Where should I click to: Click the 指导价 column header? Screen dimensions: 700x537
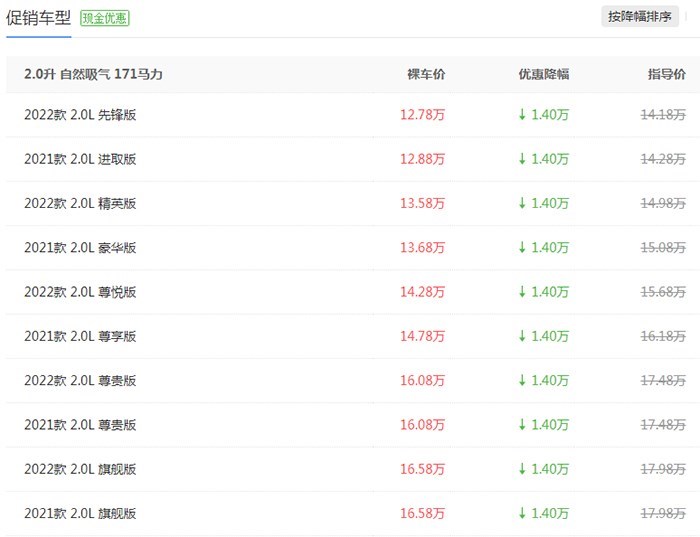(667, 74)
